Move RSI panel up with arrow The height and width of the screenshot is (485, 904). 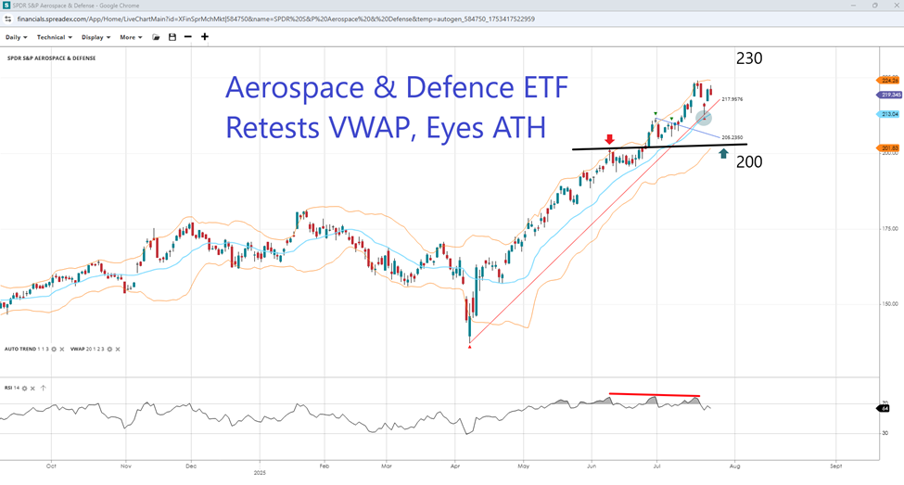coord(42,386)
